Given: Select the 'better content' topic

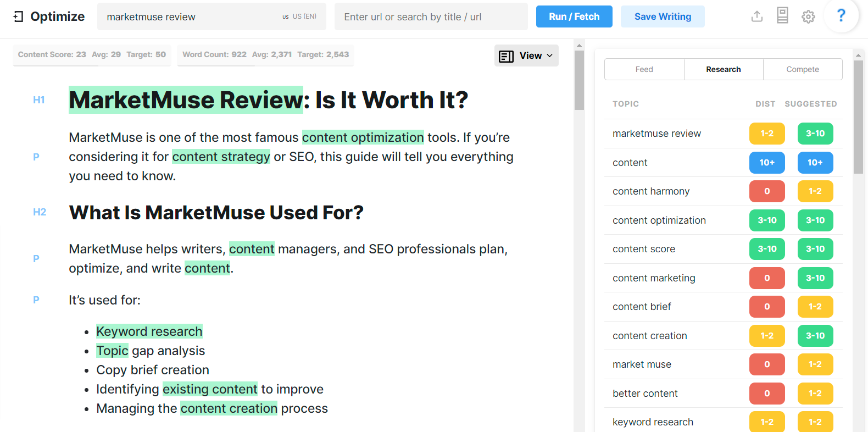Looking at the screenshot, I should point(724,394).
